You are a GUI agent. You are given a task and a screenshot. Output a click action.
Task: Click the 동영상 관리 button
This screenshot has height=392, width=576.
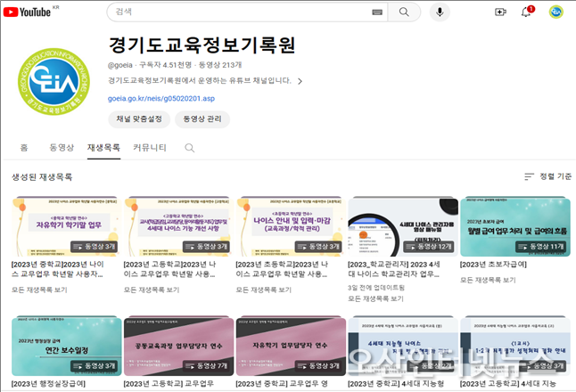(202, 118)
